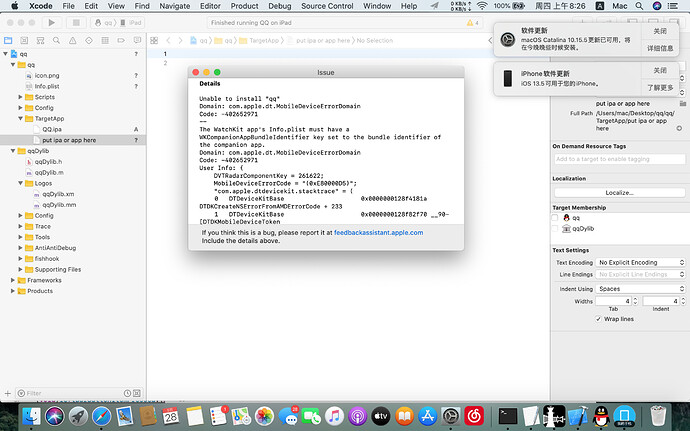690x431 pixels.
Task: Click the Tab width value field
Action: coord(613,301)
